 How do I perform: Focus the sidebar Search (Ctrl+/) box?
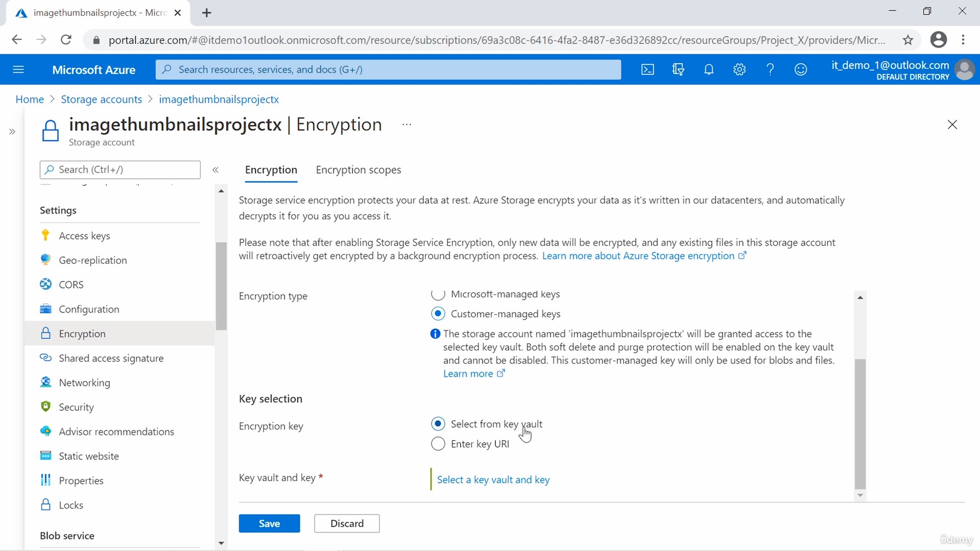point(120,170)
